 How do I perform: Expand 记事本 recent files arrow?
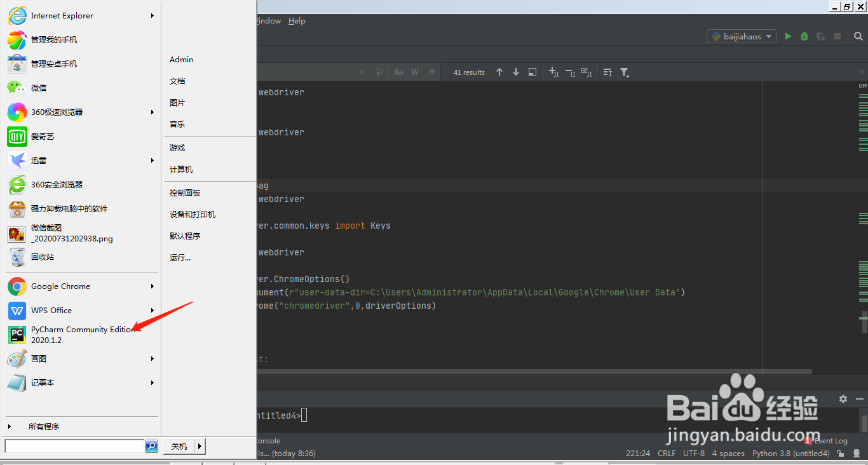(153, 382)
